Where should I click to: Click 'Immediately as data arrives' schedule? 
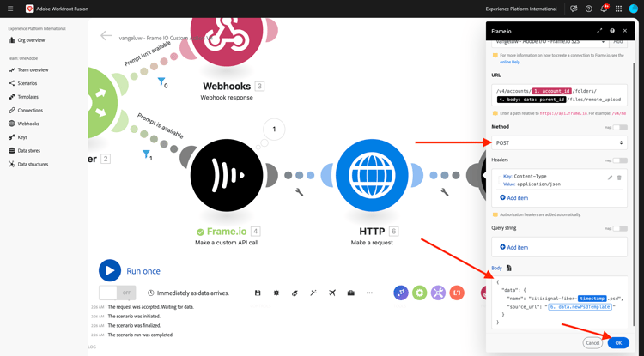[189, 293]
